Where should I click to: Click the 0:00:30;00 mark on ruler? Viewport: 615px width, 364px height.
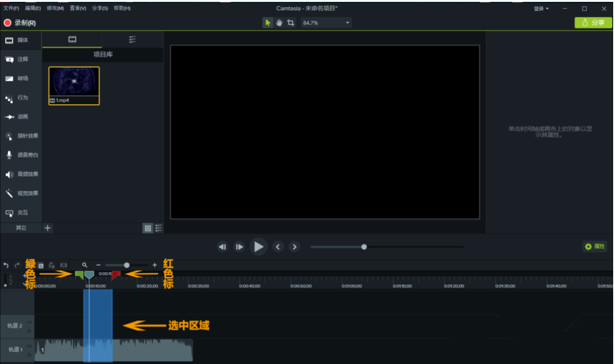(x=198, y=286)
